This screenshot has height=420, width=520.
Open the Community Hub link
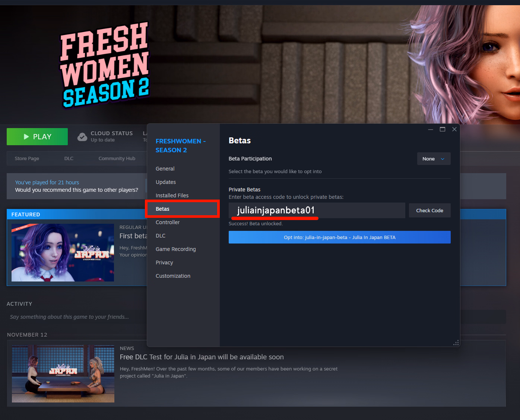[x=117, y=158]
